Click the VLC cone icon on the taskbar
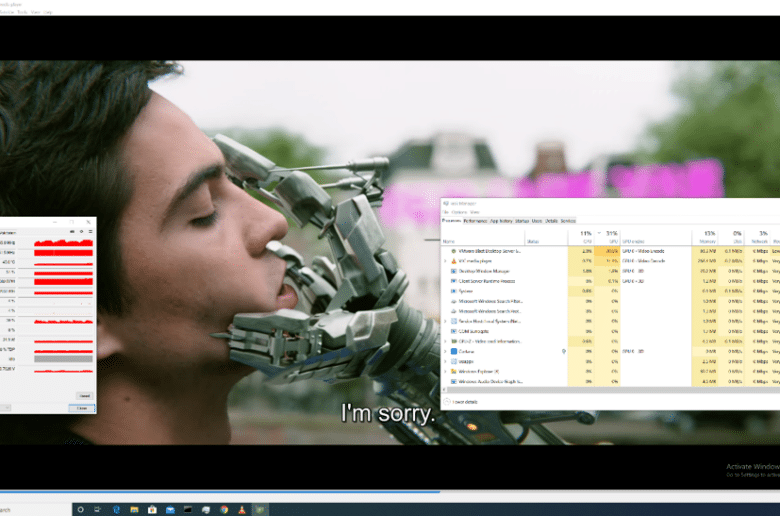780x516 pixels. (x=242, y=510)
